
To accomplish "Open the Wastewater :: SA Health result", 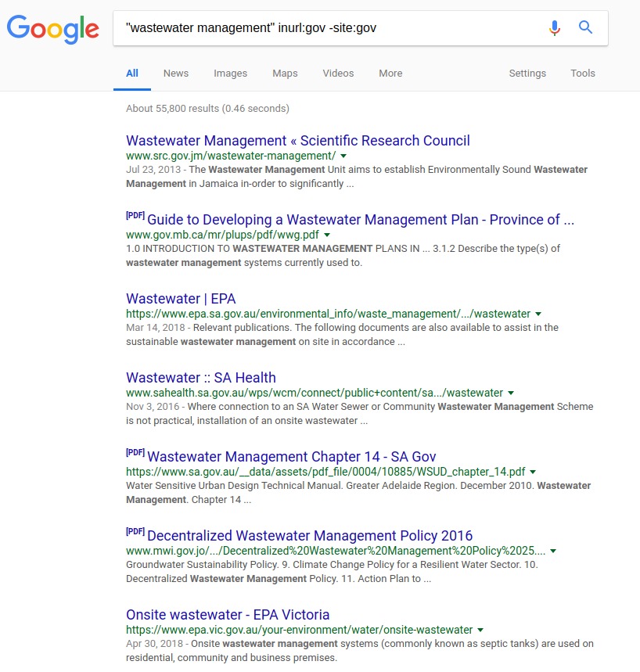I will click(201, 378).
